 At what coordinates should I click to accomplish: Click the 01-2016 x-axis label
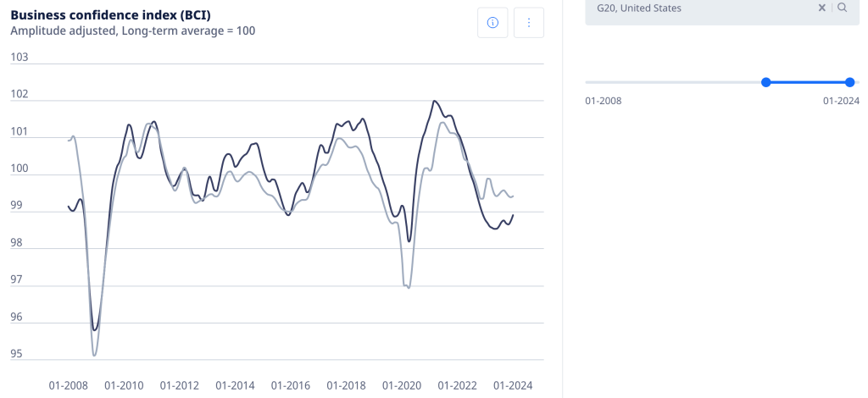[x=290, y=385]
